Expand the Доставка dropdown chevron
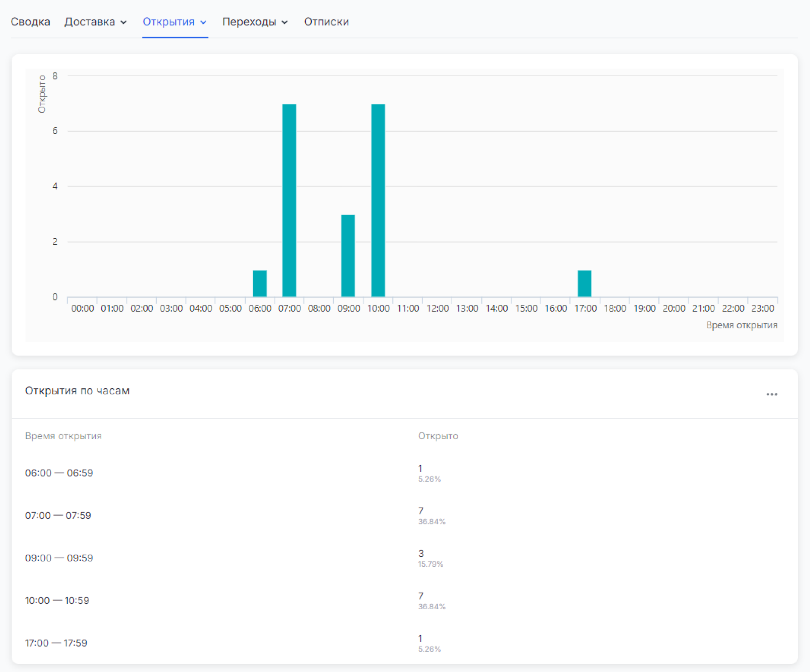 click(123, 22)
